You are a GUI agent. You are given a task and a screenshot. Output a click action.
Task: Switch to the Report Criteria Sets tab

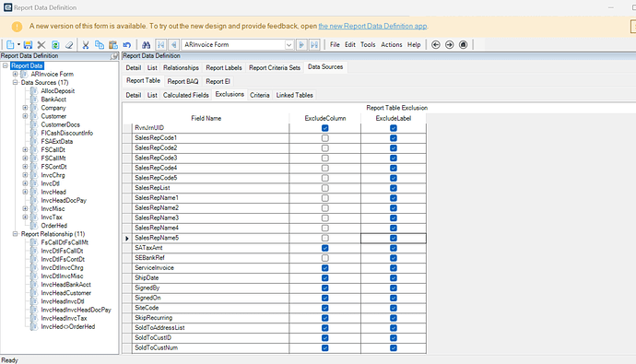[x=275, y=67]
